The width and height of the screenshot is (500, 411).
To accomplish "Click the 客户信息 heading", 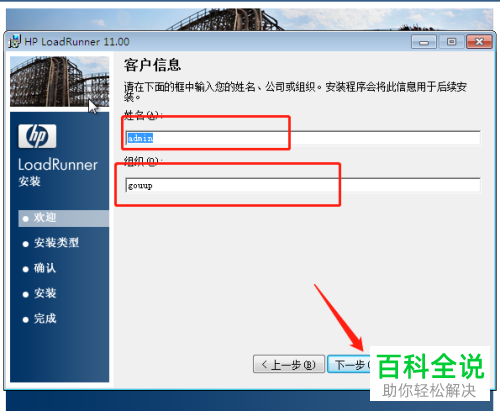I will coord(152,65).
